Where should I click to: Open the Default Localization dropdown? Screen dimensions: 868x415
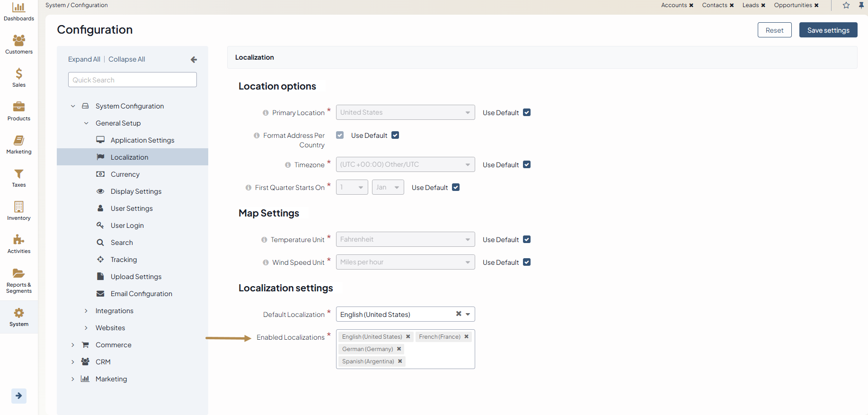click(467, 314)
